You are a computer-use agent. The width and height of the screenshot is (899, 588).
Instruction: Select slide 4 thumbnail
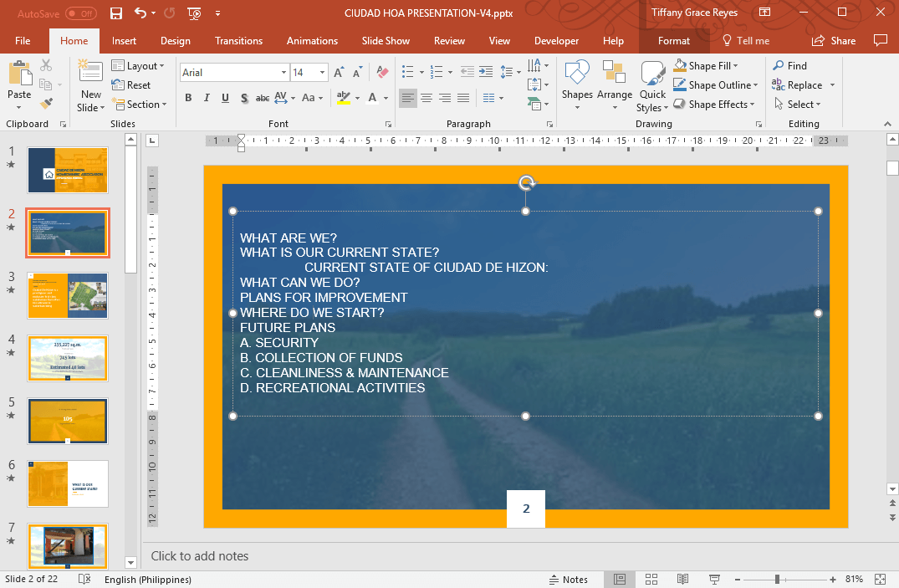[67, 358]
